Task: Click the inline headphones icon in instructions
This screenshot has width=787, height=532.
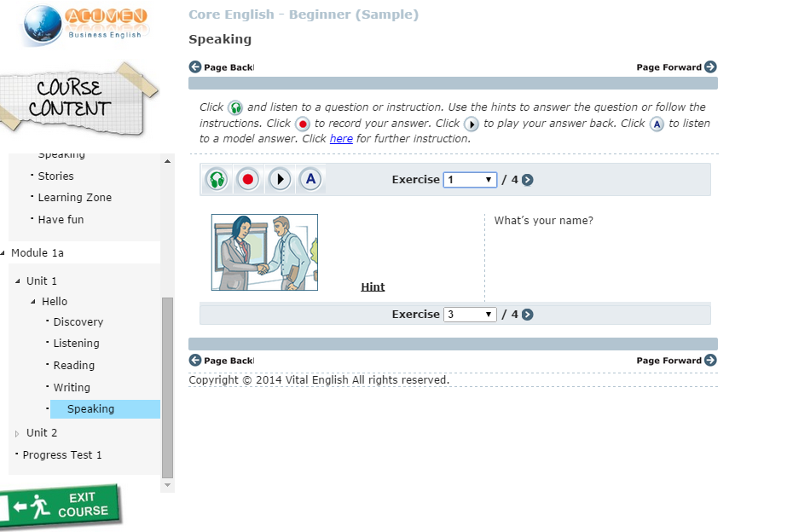Action: [x=234, y=107]
